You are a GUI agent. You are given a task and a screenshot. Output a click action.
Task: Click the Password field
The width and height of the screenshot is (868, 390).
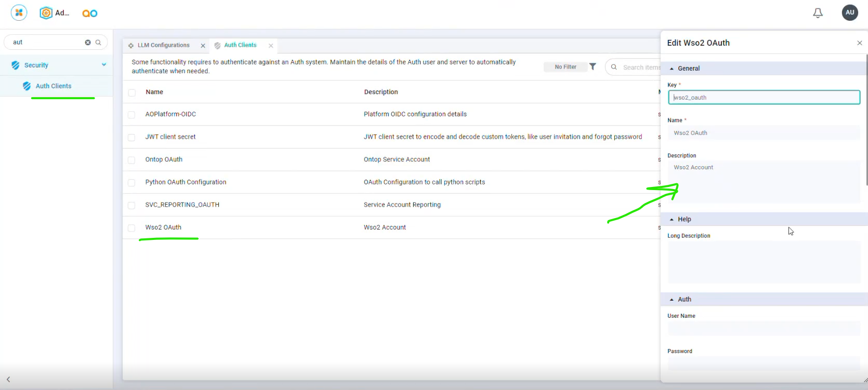point(764,363)
